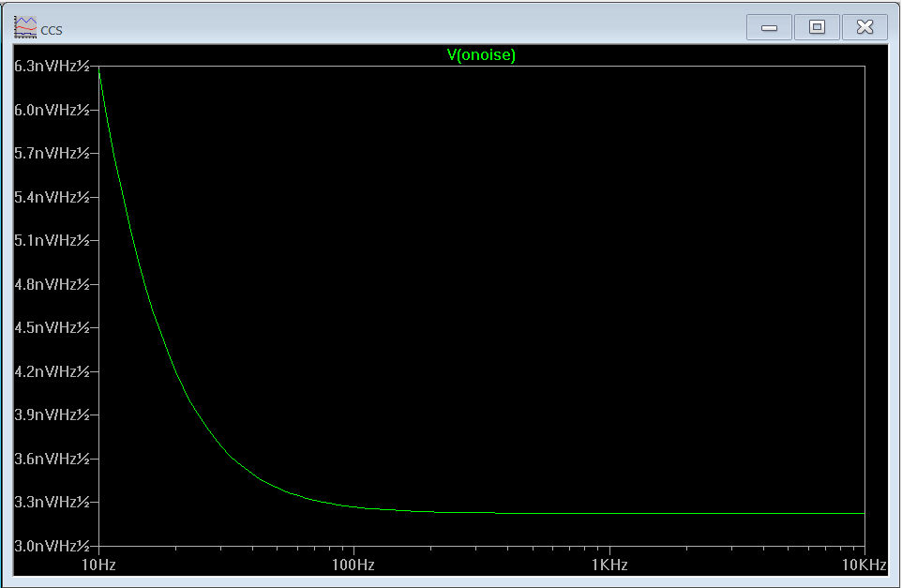Viewport: 902px width, 588px height.
Task: Click the CCS window title text
Action: pos(52,31)
